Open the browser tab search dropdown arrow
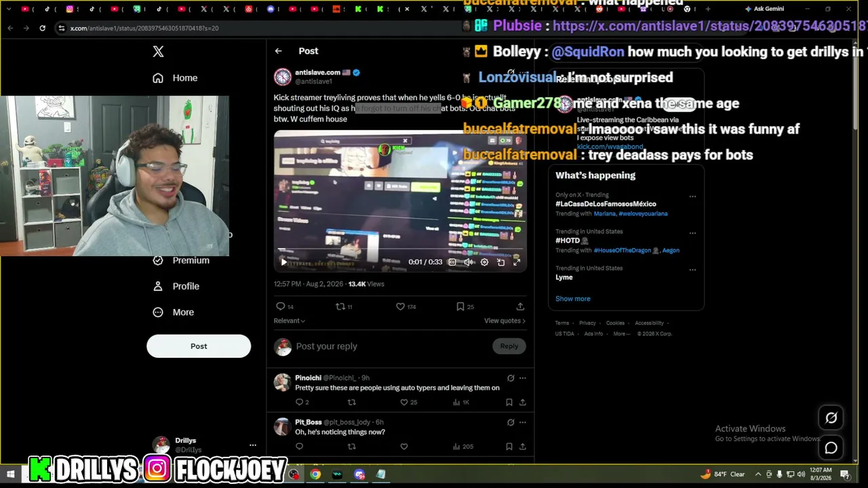Image resolution: width=868 pixels, height=488 pixels. tap(9, 9)
